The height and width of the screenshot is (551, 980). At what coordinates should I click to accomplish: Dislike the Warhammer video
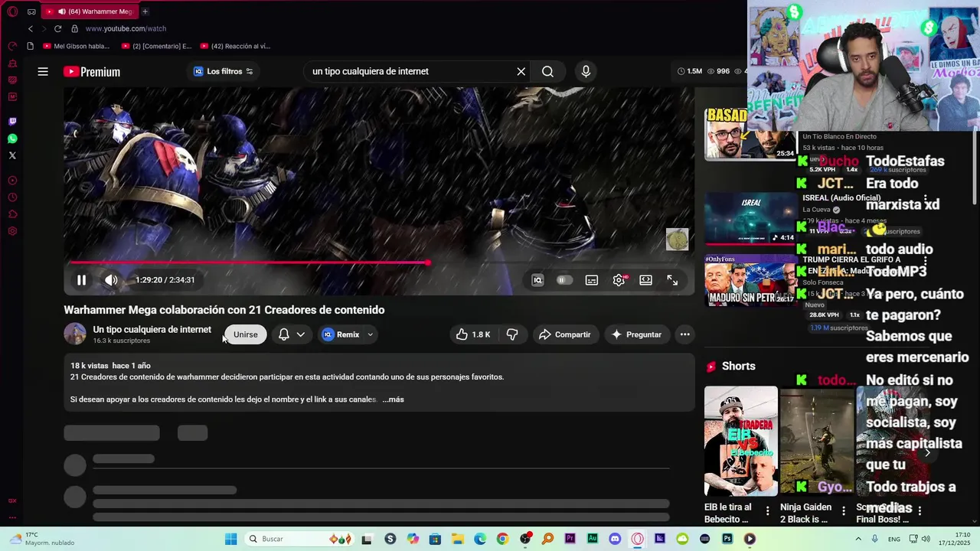pos(512,334)
